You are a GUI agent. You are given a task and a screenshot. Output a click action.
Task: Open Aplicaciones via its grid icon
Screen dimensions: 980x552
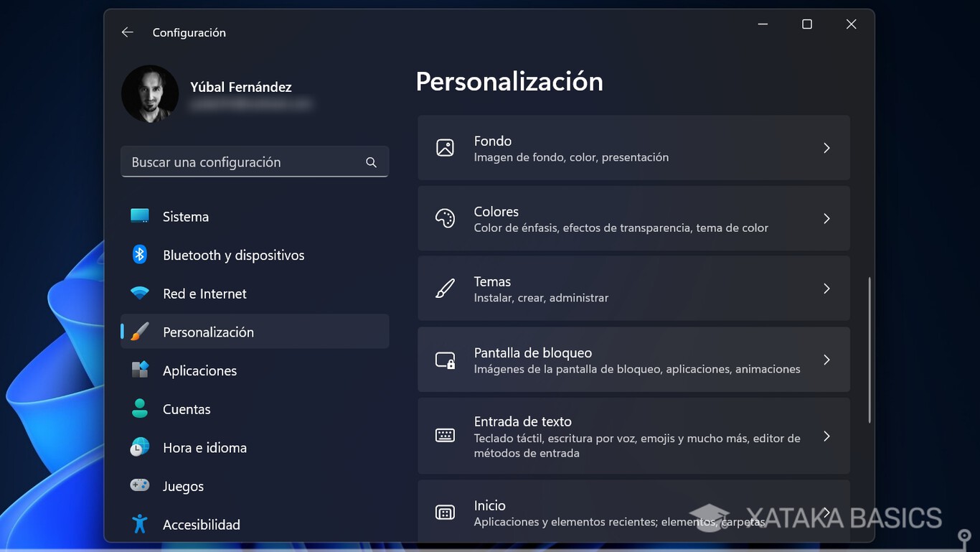(139, 370)
